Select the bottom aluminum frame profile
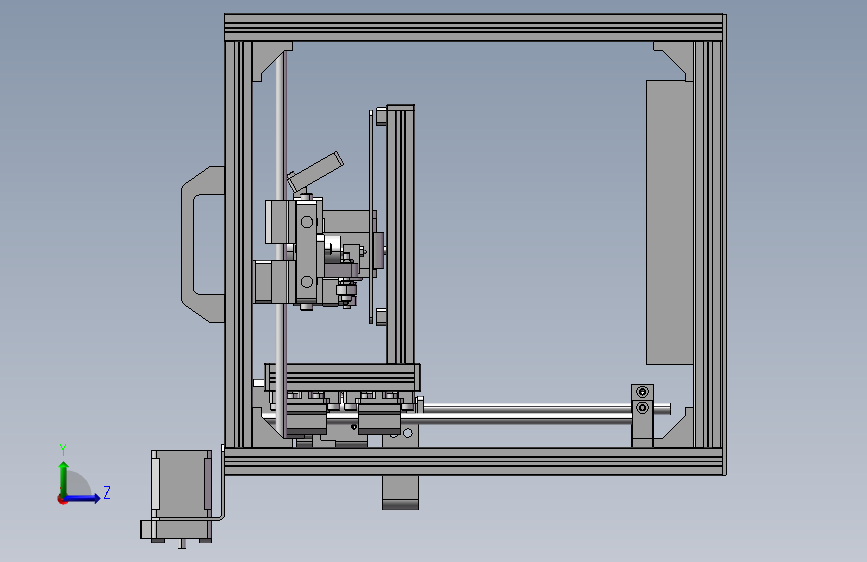 pos(475,461)
